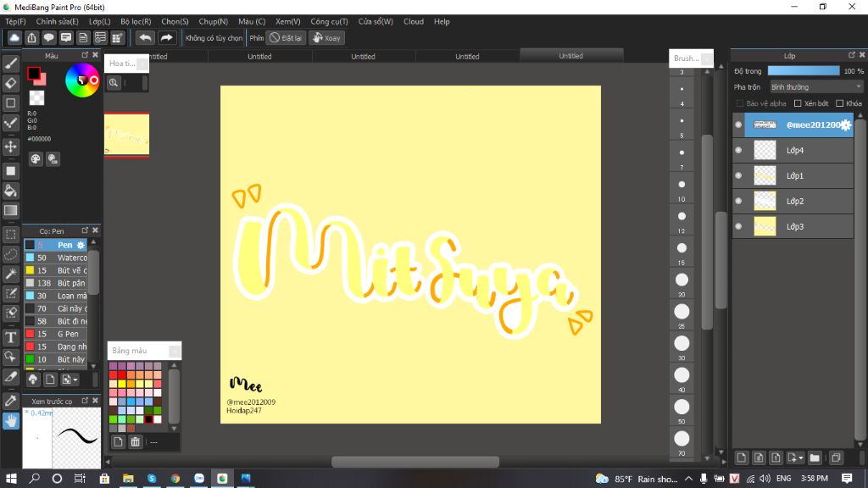The width and height of the screenshot is (868, 488).
Task: Click the Độ trong opacity slider
Action: point(804,71)
